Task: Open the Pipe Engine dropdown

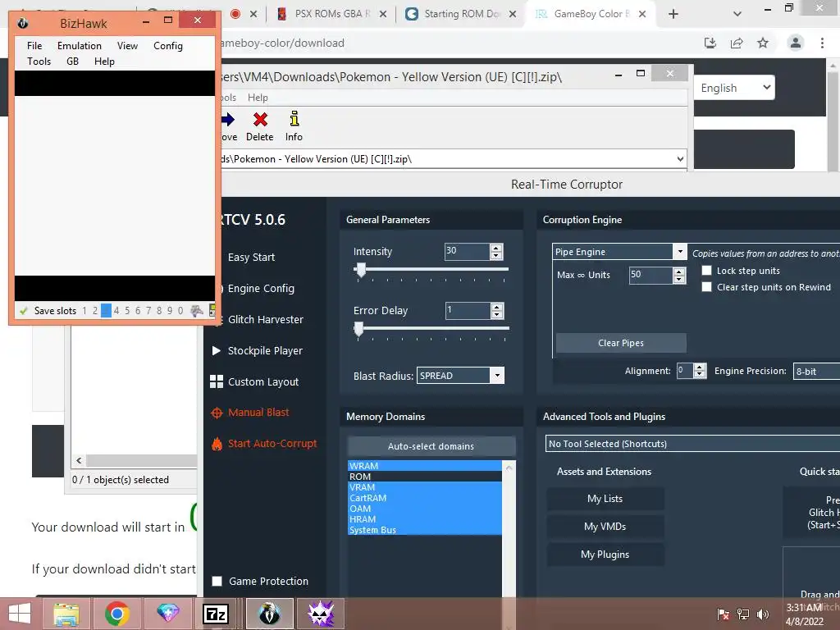Action: 679,252
